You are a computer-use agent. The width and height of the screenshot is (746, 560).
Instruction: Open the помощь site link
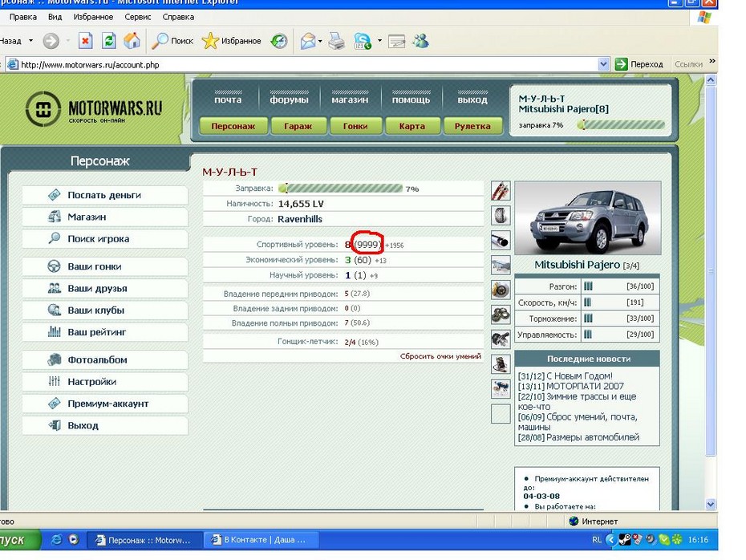pos(411,99)
